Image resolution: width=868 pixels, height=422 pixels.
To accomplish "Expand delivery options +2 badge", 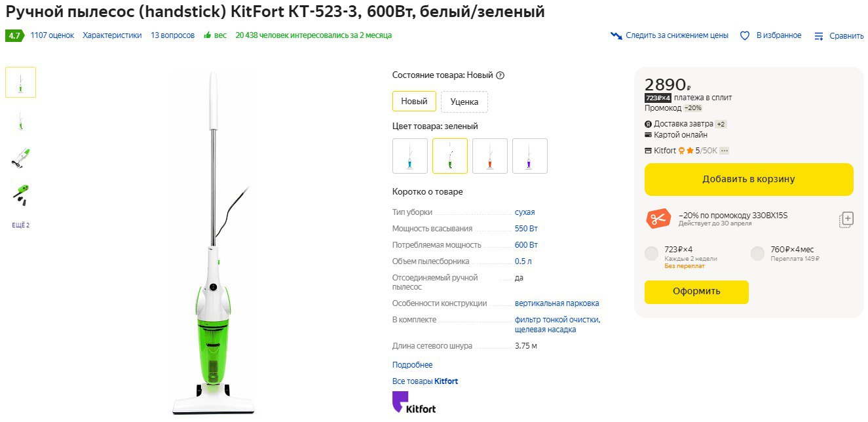I will coord(721,124).
